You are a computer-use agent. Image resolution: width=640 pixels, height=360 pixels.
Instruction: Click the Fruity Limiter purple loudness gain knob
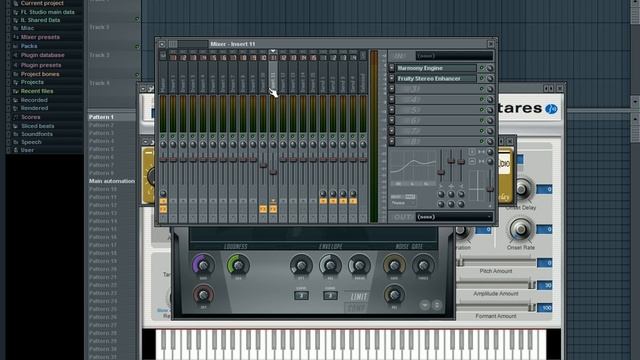point(203,265)
